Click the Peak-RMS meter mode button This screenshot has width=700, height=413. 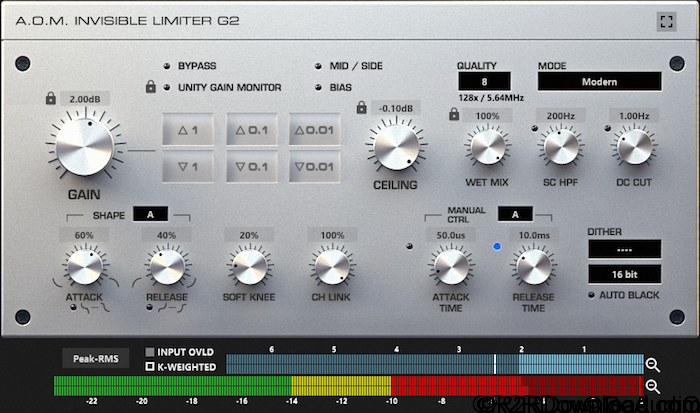click(x=96, y=359)
